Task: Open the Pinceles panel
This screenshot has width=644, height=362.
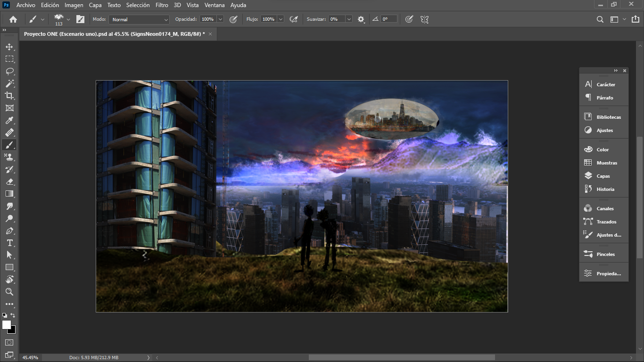Action: point(604,254)
